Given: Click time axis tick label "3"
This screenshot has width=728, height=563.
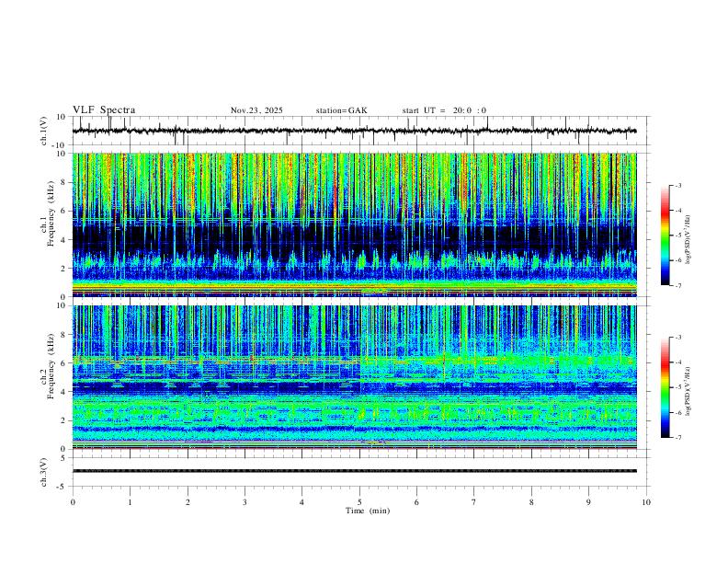Looking at the screenshot, I should point(245,502).
